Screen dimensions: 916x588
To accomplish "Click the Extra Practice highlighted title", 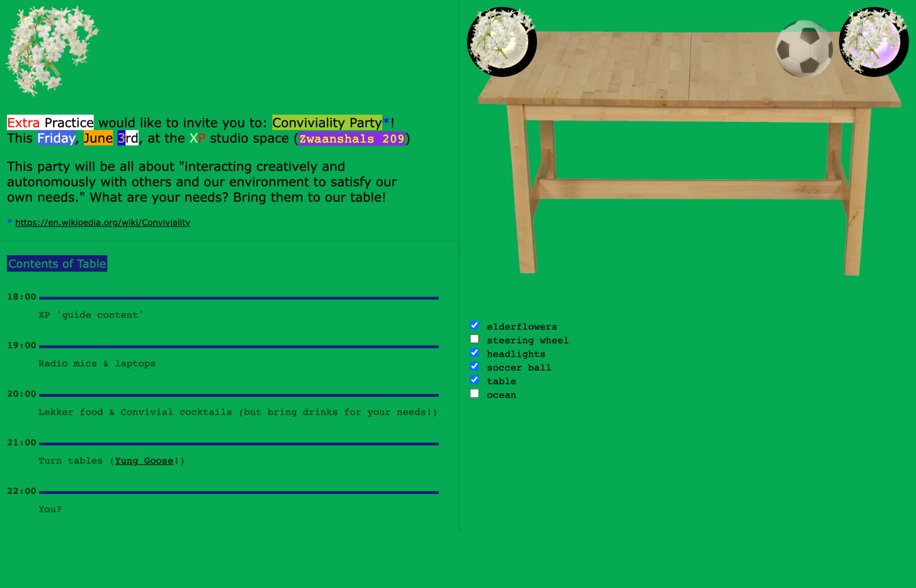I will pyautogui.click(x=51, y=123).
